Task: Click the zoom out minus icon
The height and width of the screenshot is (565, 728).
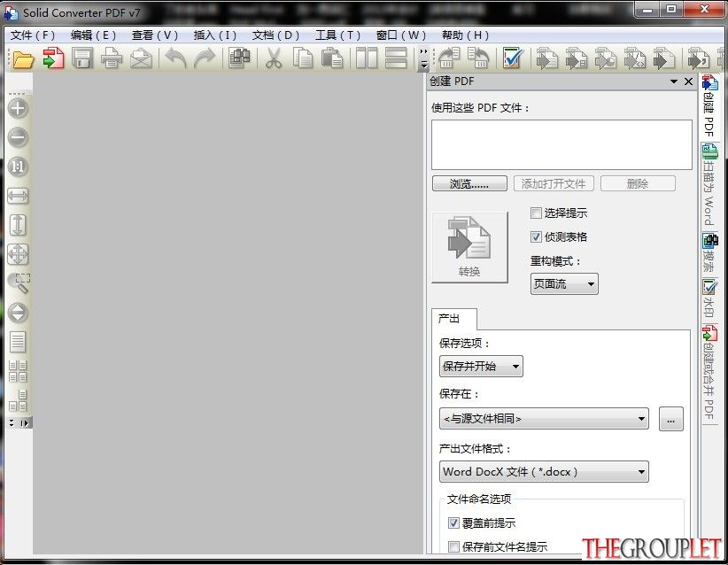Action: click(18, 137)
